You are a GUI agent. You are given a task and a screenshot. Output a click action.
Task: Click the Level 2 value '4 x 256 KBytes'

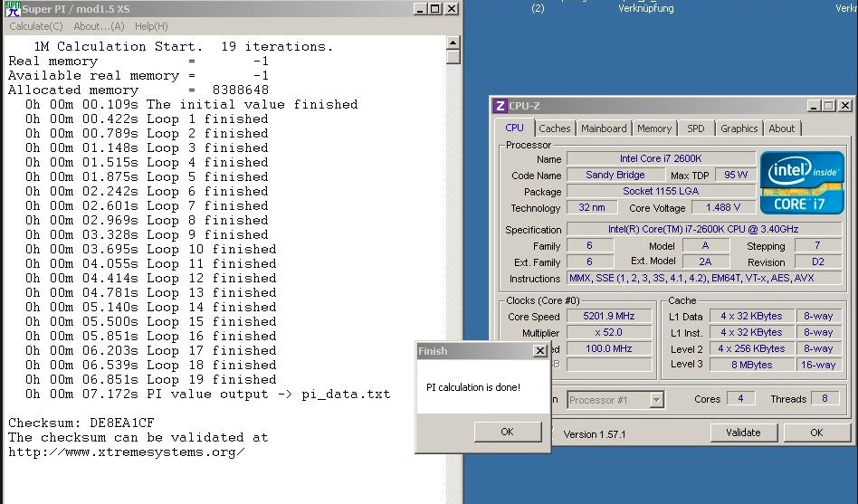(x=752, y=348)
